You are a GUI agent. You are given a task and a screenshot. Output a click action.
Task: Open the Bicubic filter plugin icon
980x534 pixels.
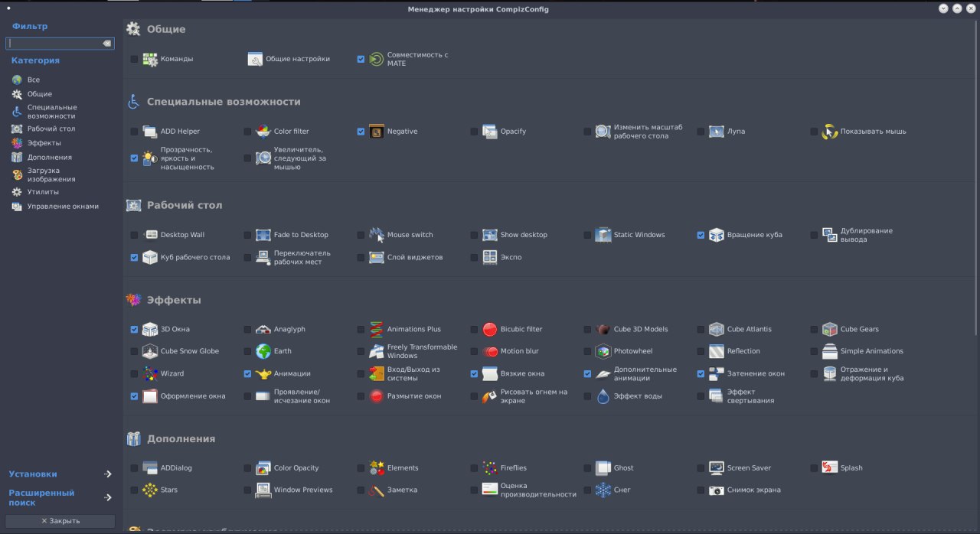[x=489, y=330]
